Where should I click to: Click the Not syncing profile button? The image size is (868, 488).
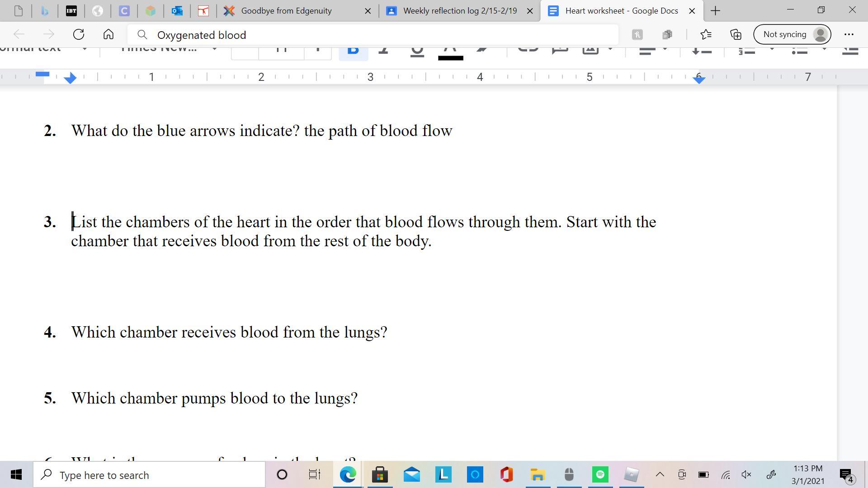point(792,34)
